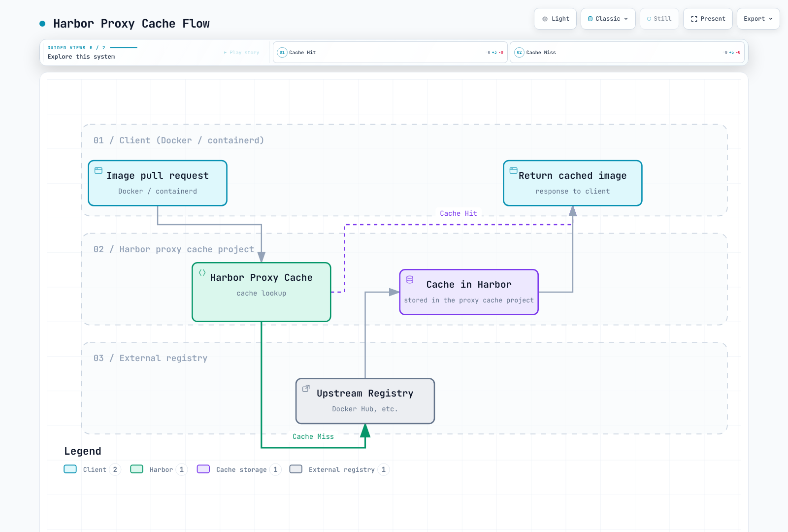
Task: Click the '03 / External registry' lane title
Action: (150, 358)
